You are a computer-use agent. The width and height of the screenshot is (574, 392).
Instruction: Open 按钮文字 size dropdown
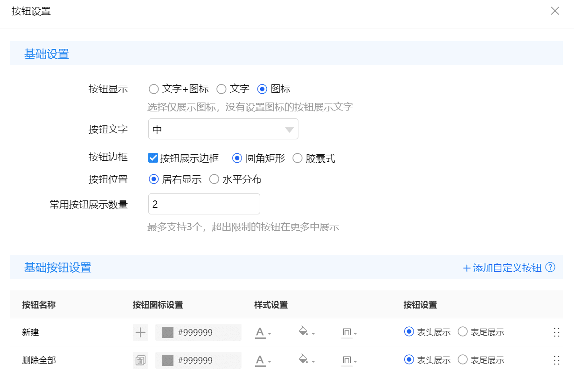tap(223, 129)
